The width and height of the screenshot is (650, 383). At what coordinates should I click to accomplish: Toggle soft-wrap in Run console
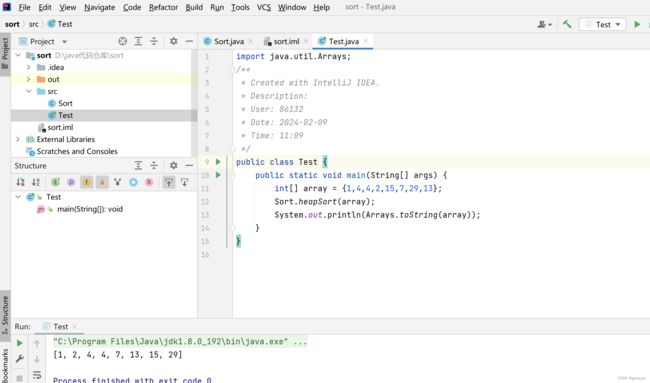click(37, 375)
